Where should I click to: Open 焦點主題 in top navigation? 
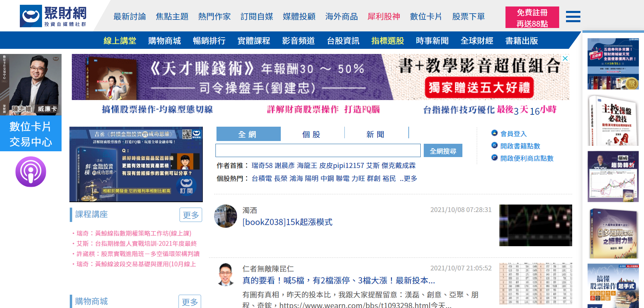coord(172,16)
